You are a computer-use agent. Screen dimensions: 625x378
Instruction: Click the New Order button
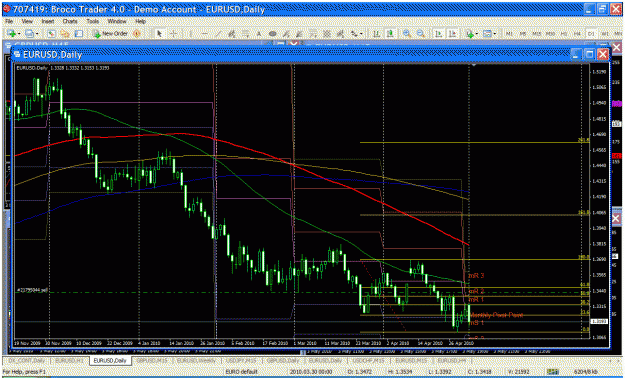click(x=110, y=34)
